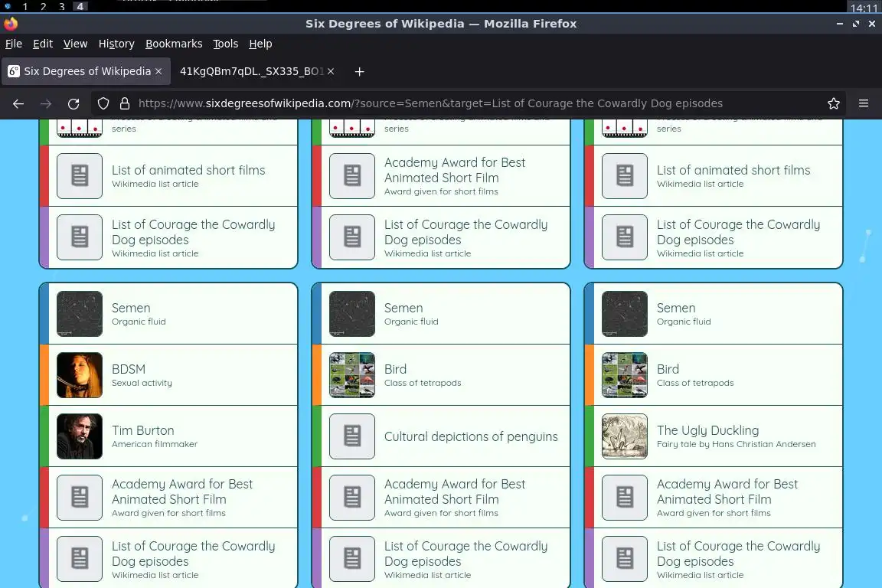Image resolution: width=882 pixels, height=588 pixels.
Task: Click The Ugly Duckling illustration thumbnail
Action: pos(625,436)
